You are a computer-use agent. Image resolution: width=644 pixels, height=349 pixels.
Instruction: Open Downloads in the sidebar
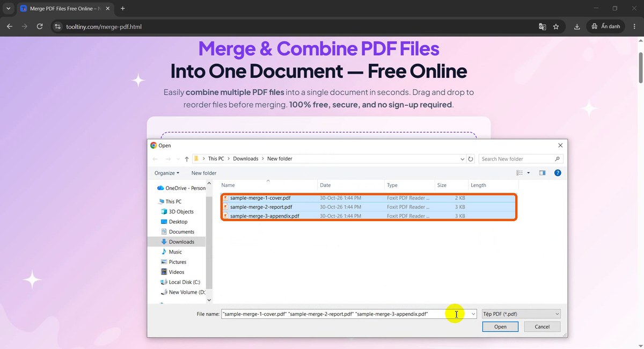177,242
